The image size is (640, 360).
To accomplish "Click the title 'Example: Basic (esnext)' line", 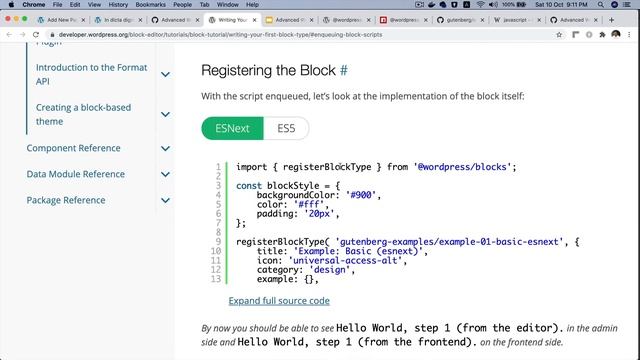I will tap(342, 251).
